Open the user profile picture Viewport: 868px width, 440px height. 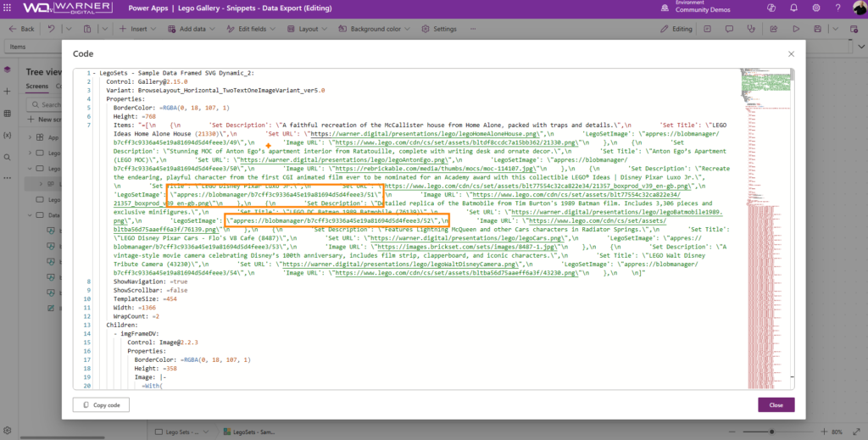[x=860, y=8]
